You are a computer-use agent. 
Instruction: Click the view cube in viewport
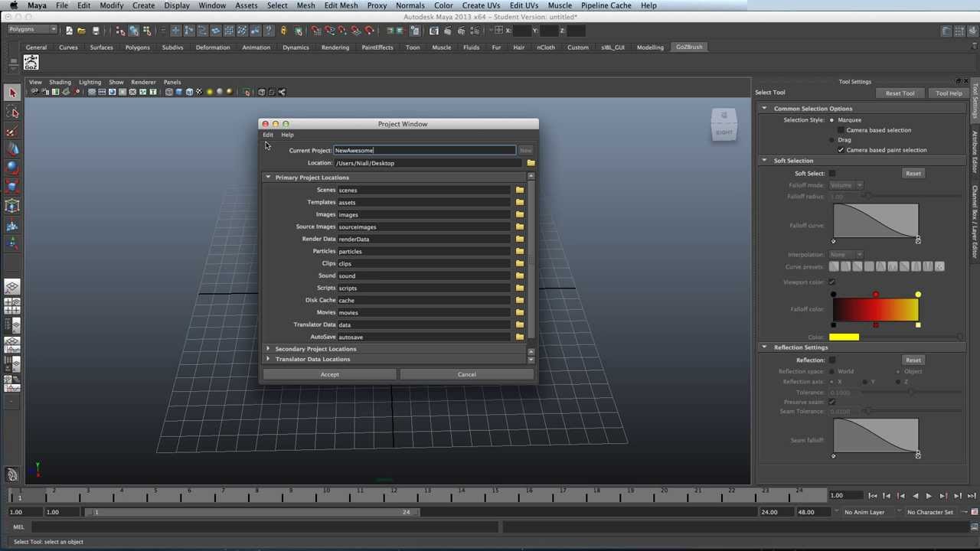[724, 126]
